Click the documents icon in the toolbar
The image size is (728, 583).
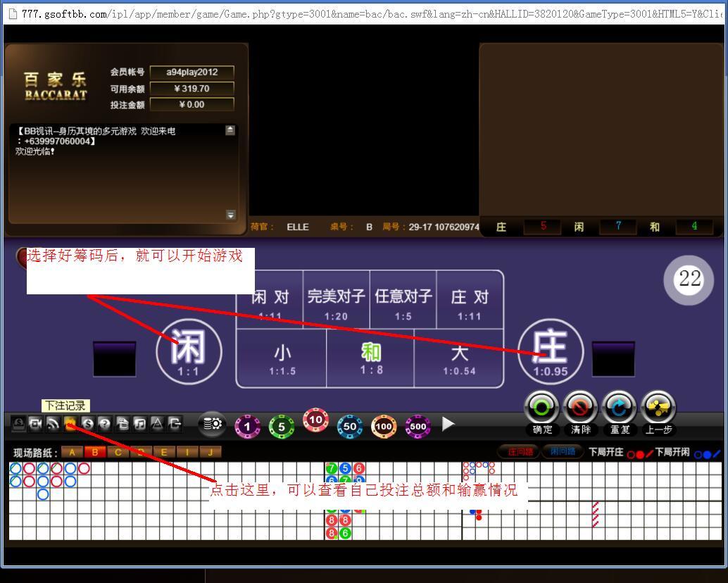(123, 423)
